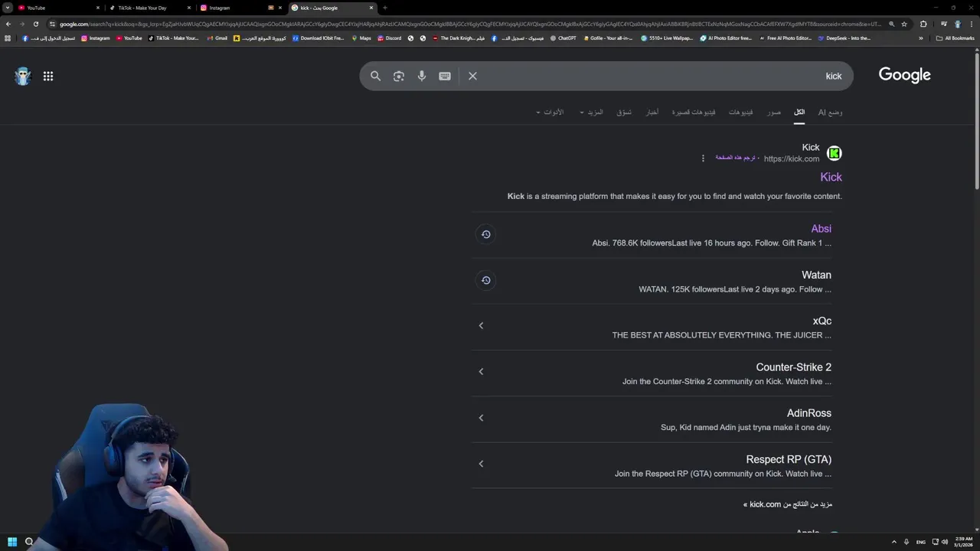Open the DeepSeek bookmark
The height and width of the screenshot is (551, 980).
[x=844, y=38]
